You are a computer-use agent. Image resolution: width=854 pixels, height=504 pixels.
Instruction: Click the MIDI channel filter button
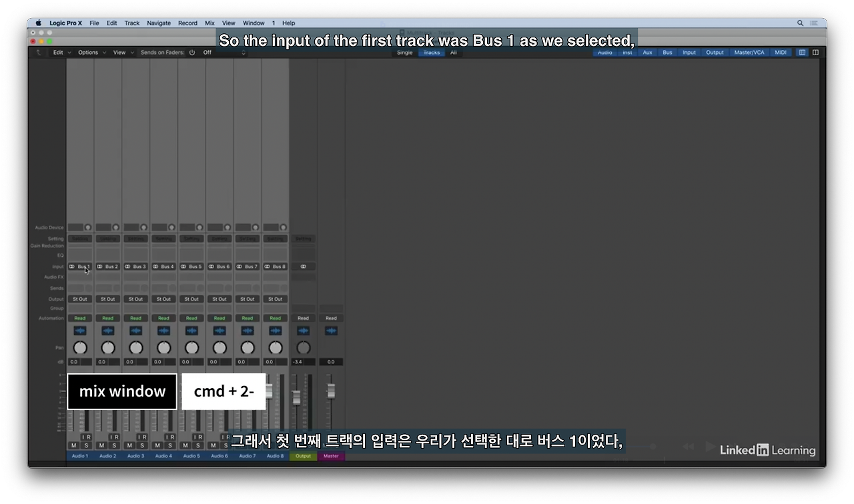click(x=781, y=53)
